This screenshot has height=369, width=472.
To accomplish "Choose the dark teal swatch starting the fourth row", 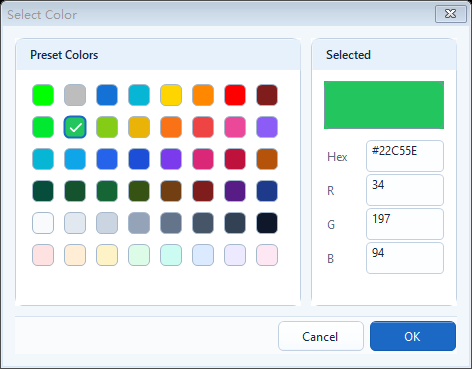I will (x=43, y=191).
